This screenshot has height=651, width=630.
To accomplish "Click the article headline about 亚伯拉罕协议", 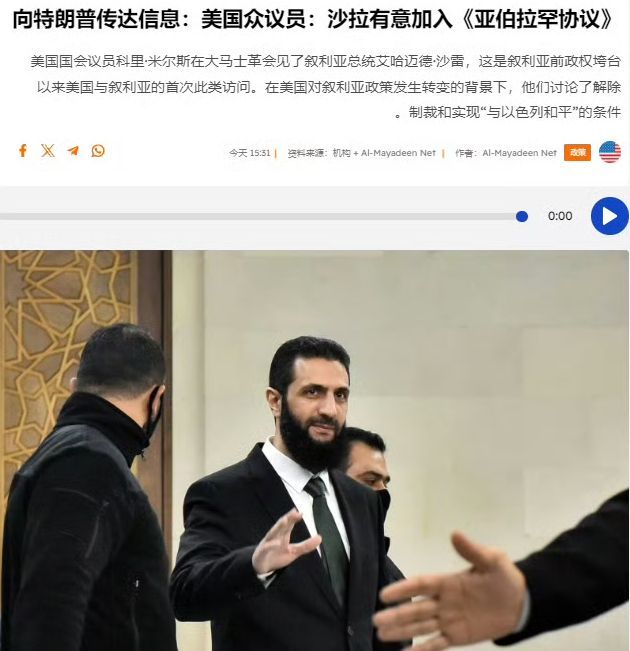I will tap(313, 19).
